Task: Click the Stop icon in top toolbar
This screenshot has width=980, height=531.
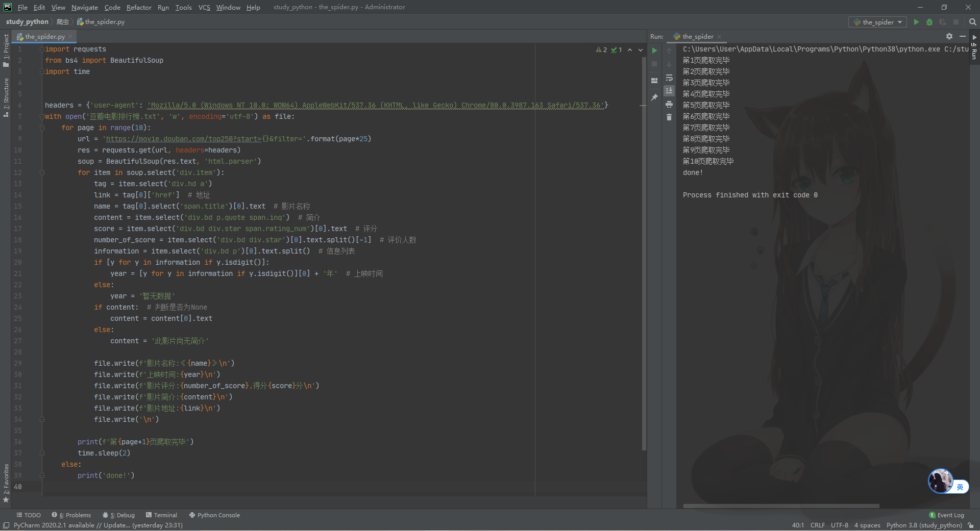Action: coord(956,22)
